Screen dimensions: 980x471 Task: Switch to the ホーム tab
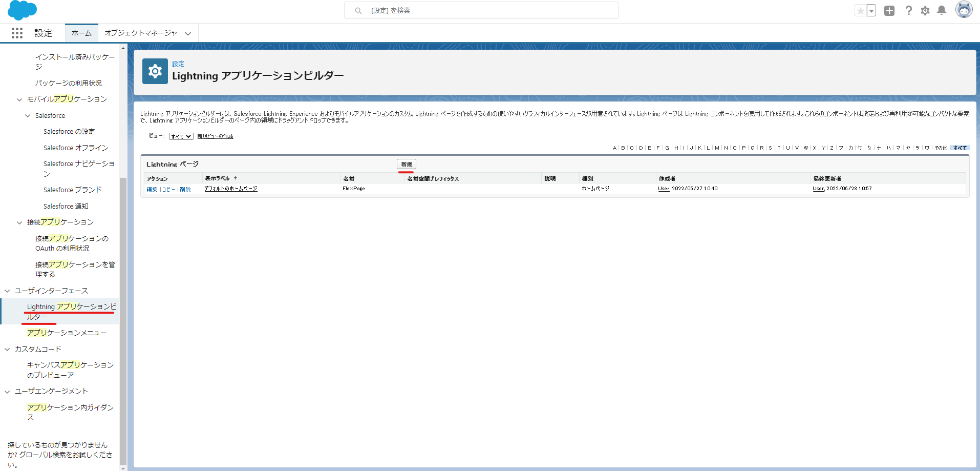coord(81,33)
